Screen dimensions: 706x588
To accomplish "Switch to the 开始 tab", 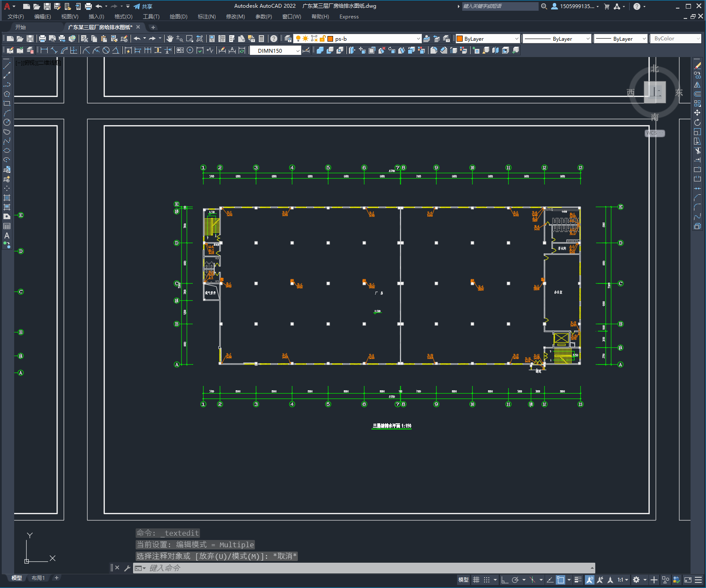I will click(21, 27).
